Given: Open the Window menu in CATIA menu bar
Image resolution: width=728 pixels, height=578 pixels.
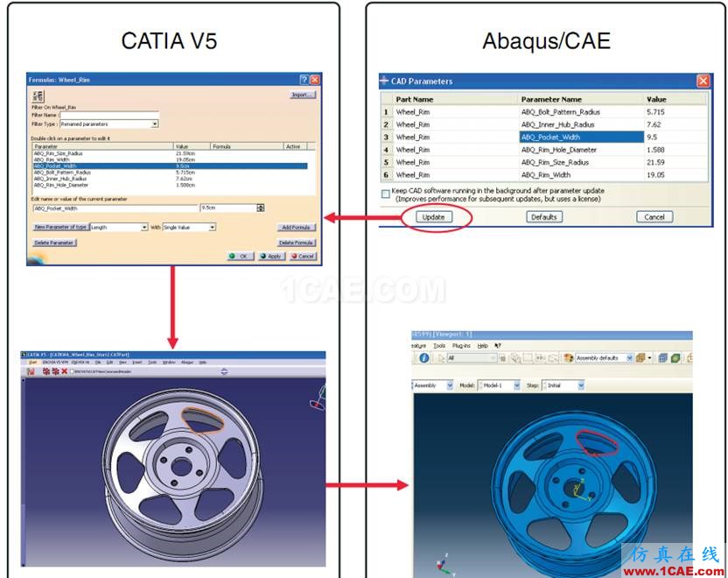Looking at the screenshot, I should pyautogui.click(x=169, y=363).
